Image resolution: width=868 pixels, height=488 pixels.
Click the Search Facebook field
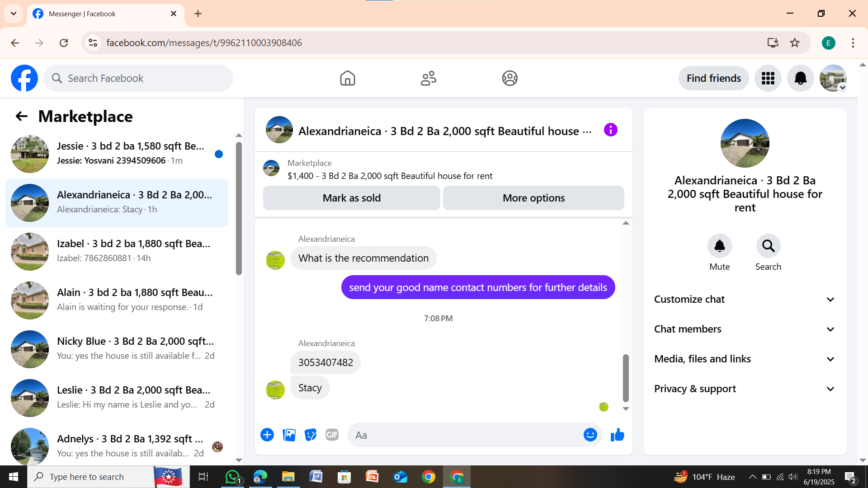(x=138, y=78)
